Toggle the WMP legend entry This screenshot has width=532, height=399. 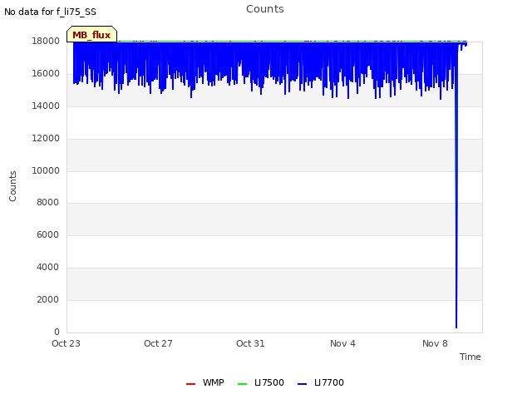pyautogui.click(x=205, y=382)
